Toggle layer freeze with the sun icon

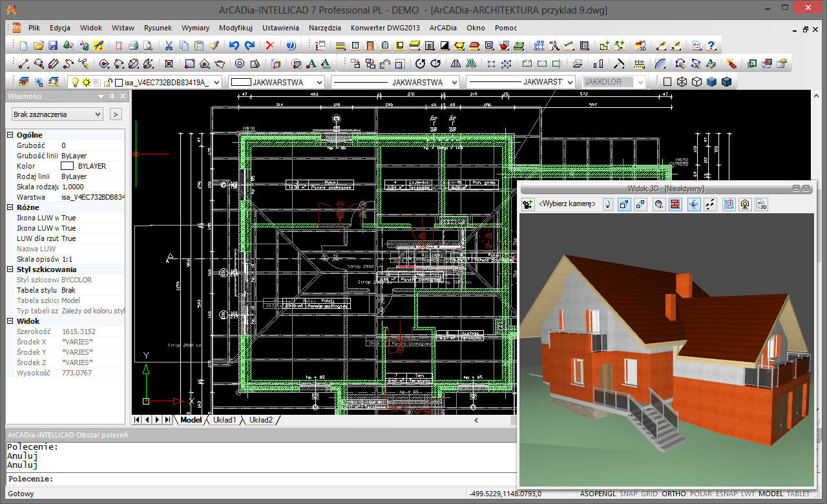85,82
